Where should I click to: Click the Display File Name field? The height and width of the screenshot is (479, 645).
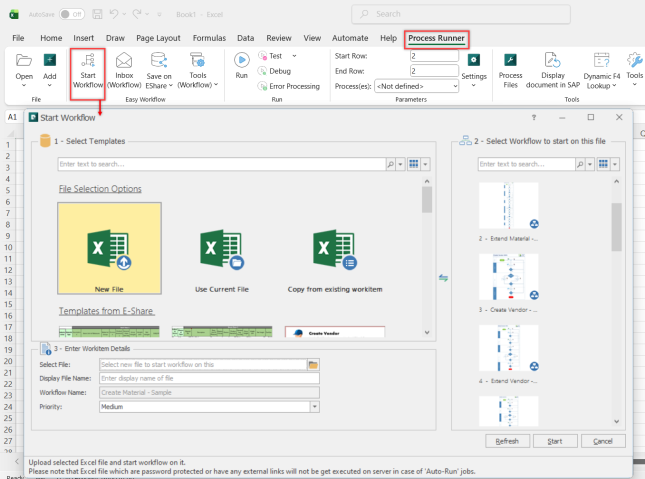pyautogui.click(x=209, y=379)
